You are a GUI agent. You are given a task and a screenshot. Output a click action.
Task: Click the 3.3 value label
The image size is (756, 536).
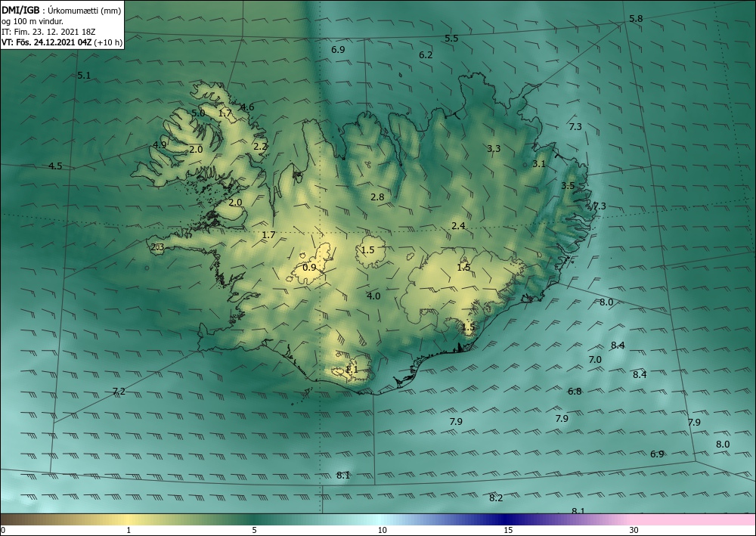[x=494, y=148]
